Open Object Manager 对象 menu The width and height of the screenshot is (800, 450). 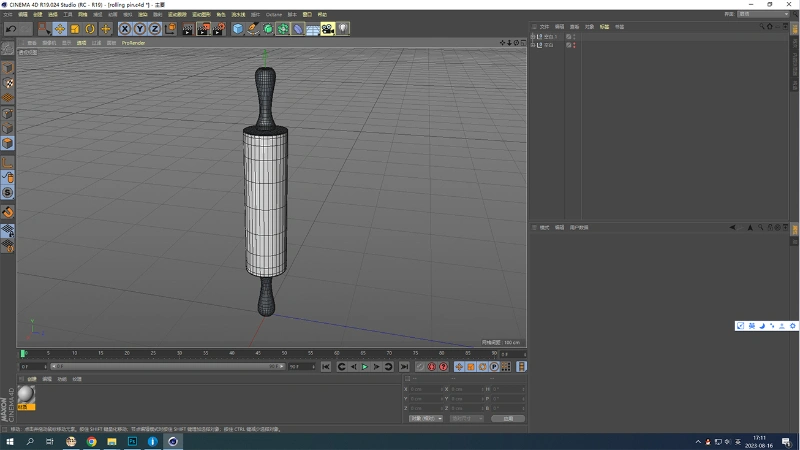click(589, 27)
